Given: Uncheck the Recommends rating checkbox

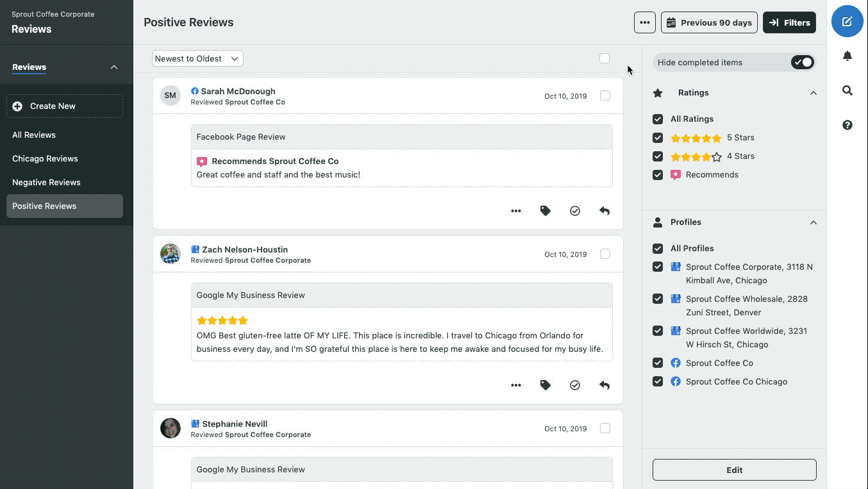Looking at the screenshot, I should pyautogui.click(x=658, y=175).
